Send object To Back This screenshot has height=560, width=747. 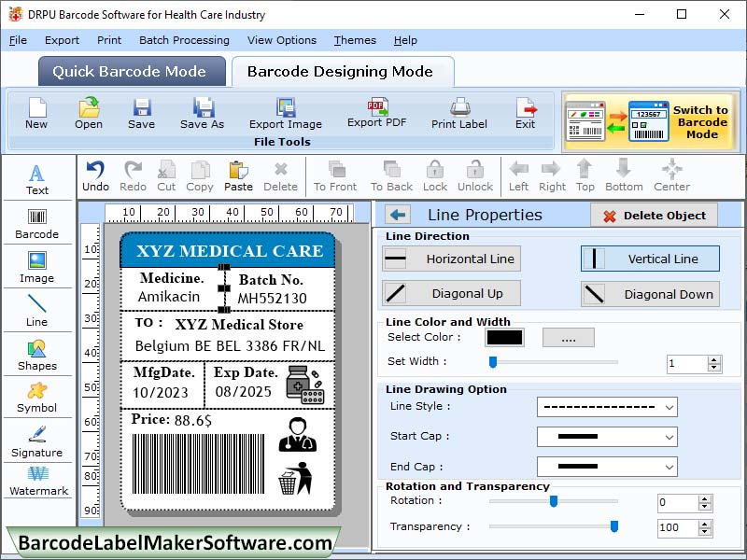coord(391,176)
